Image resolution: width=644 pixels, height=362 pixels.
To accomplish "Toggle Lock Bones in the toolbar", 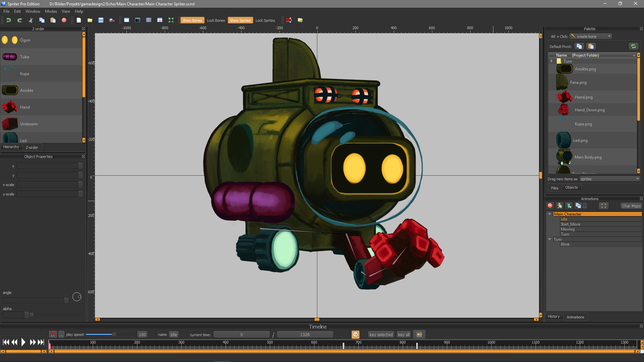I will click(216, 20).
